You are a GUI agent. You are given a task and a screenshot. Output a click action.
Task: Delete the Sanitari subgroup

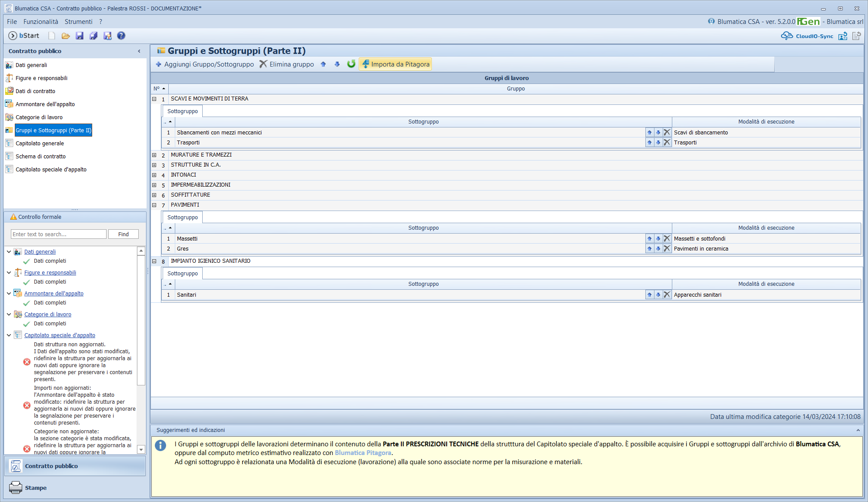coord(667,295)
